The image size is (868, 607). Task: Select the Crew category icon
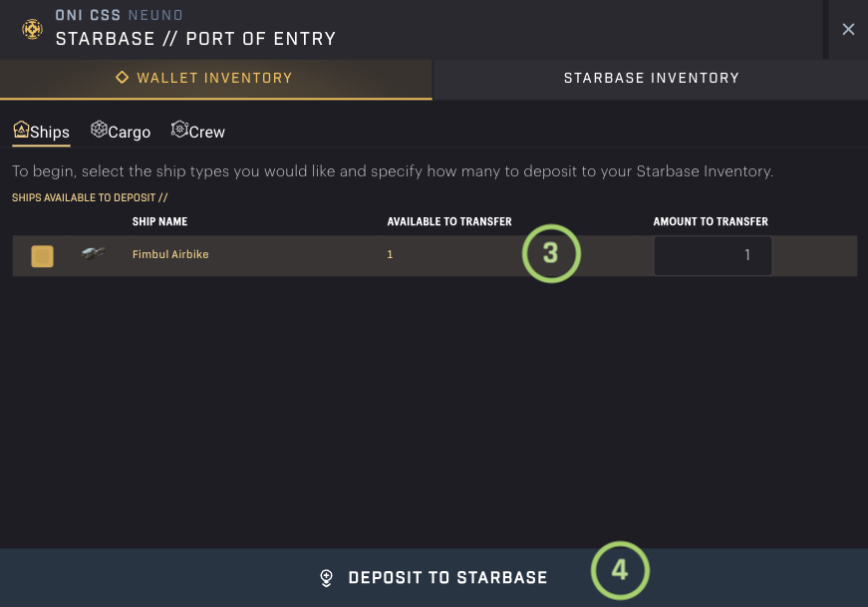tap(179, 131)
